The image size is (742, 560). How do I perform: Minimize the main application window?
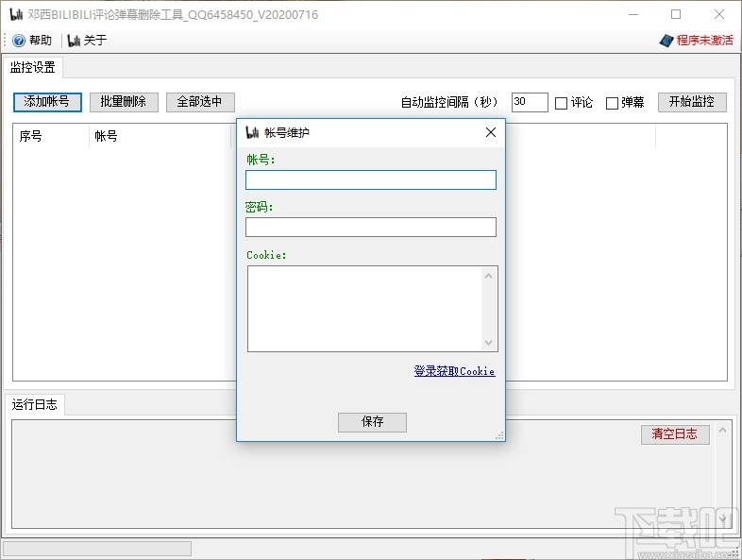(633, 15)
